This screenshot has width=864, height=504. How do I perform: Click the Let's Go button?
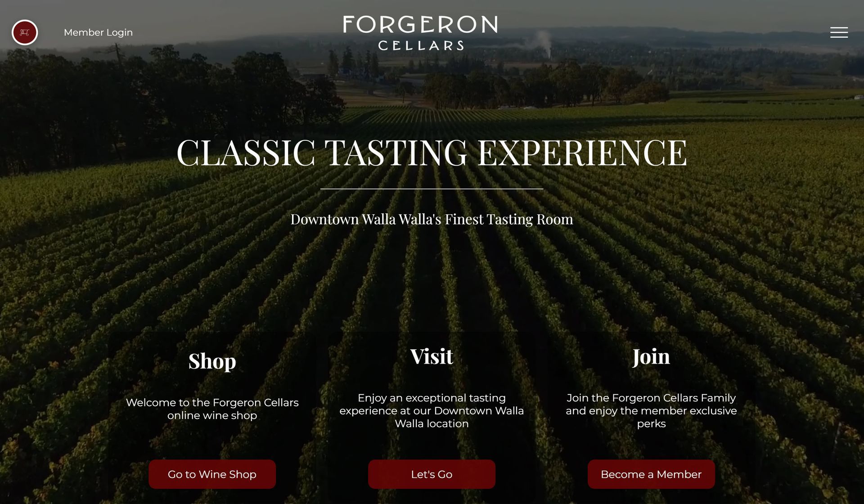(432, 474)
